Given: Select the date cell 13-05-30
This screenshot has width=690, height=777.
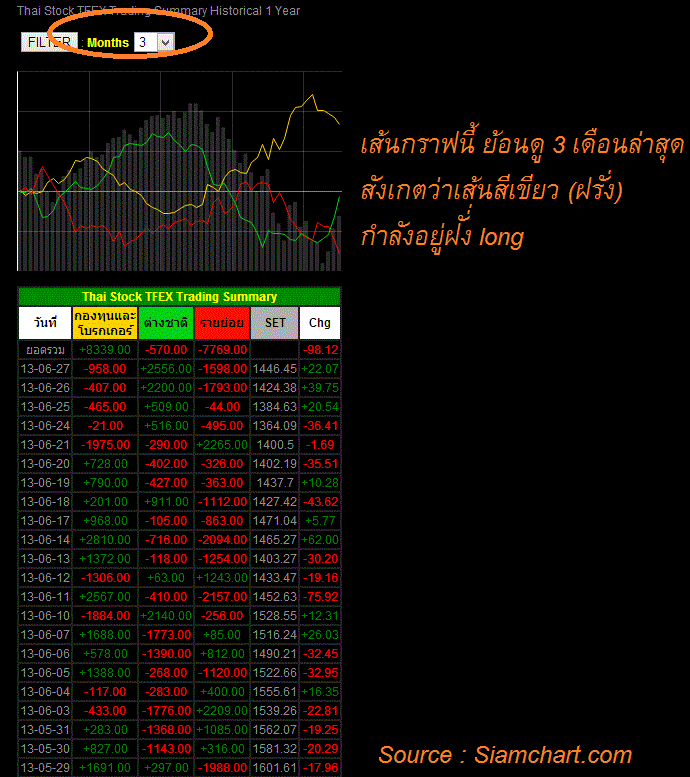Looking at the screenshot, I should coord(45,749).
